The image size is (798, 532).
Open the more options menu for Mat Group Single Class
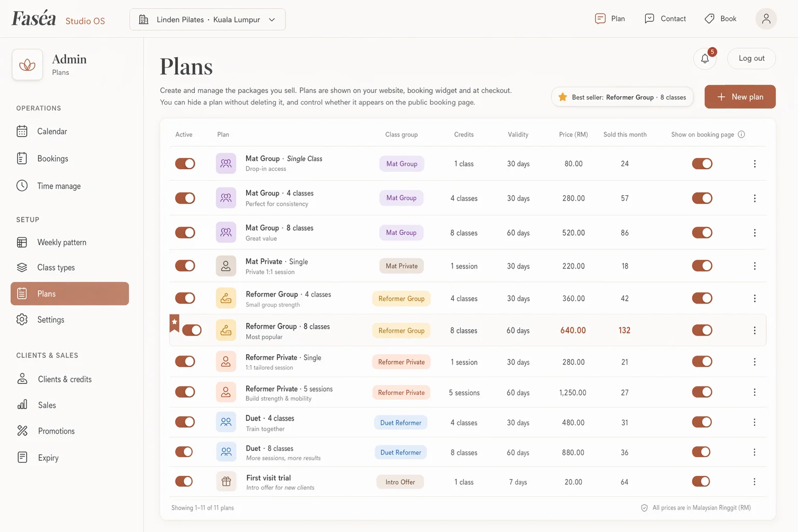754,164
